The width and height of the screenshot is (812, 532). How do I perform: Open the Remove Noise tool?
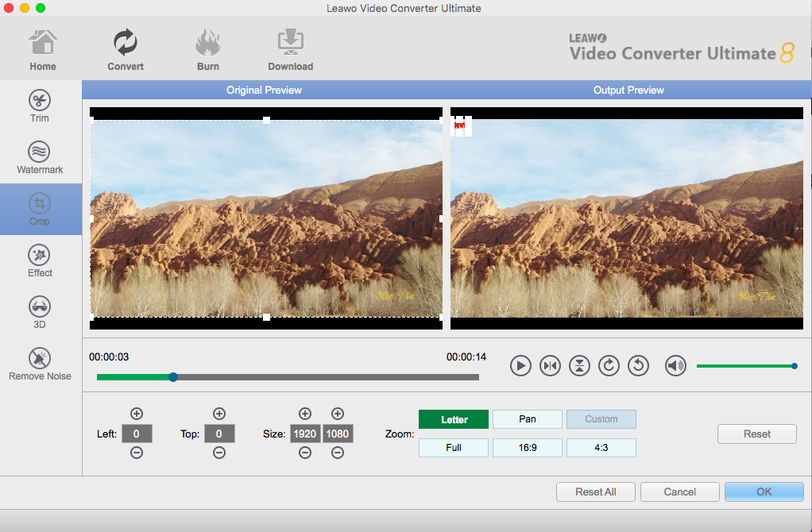tap(40, 364)
